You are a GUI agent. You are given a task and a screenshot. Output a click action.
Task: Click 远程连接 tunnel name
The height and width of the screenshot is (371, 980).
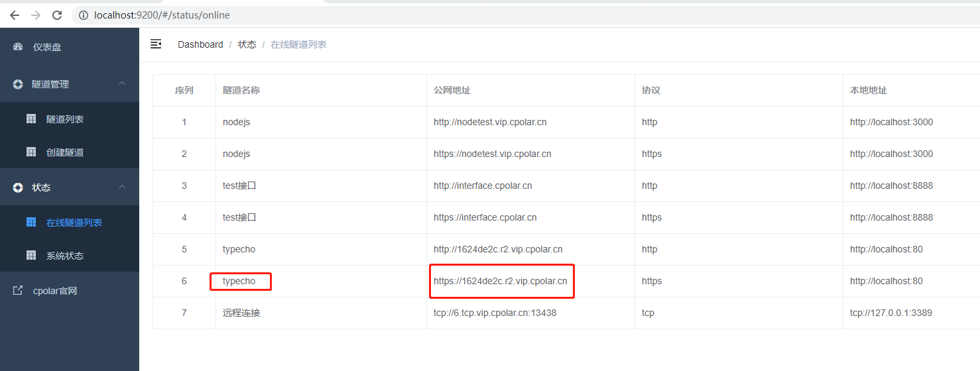tap(241, 313)
